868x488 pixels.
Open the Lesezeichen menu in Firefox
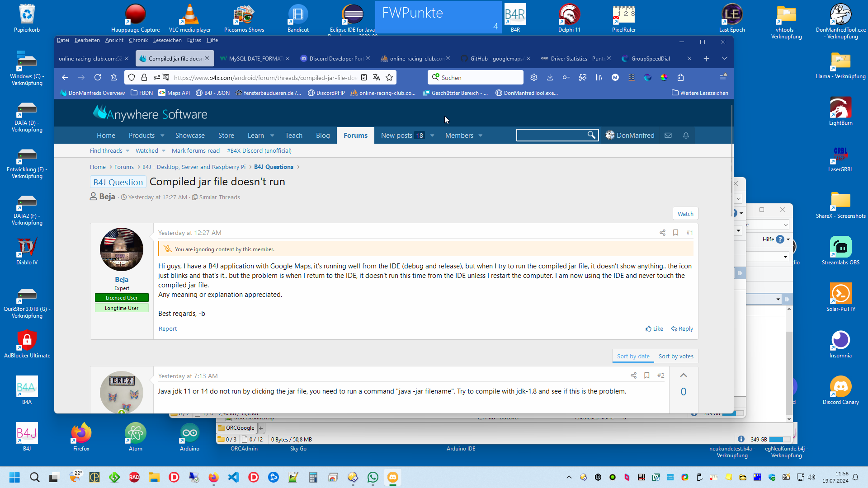point(167,40)
